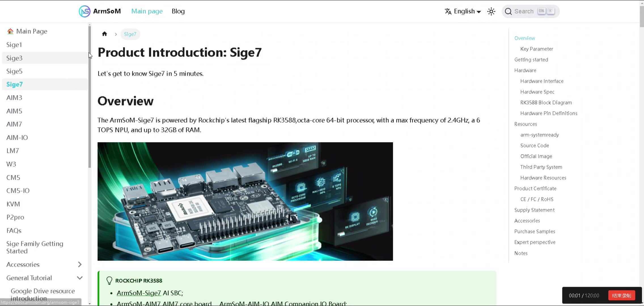The height and width of the screenshot is (306, 644).
Task: Click the lightbulb icon beside ROCKCHIP RK3588
Action: coord(109,280)
